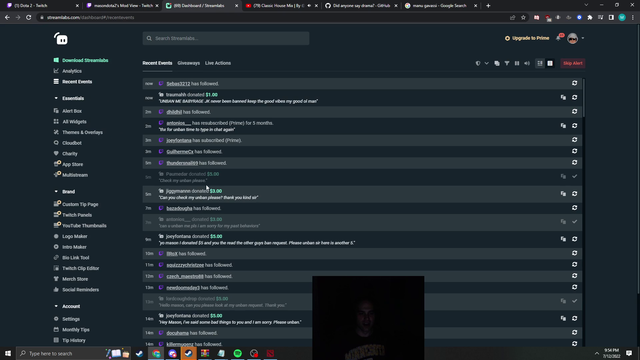Screen dimensions: 640x360
Task: Click the pop-out window icon in toolbar
Action: coord(497,63)
